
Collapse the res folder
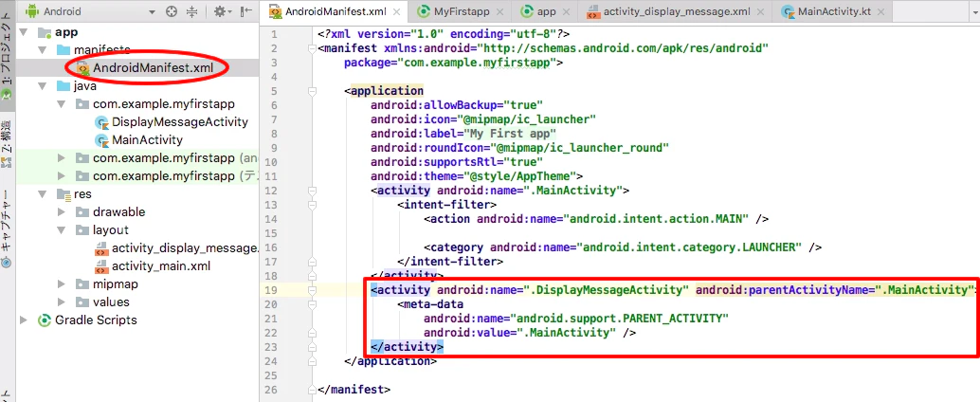(43, 193)
